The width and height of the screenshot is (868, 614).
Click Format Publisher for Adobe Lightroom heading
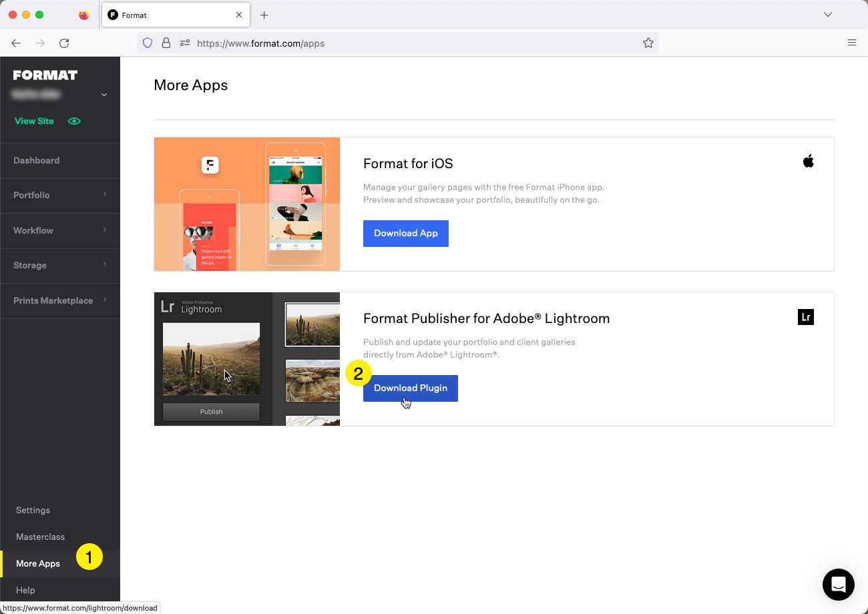click(x=487, y=318)
